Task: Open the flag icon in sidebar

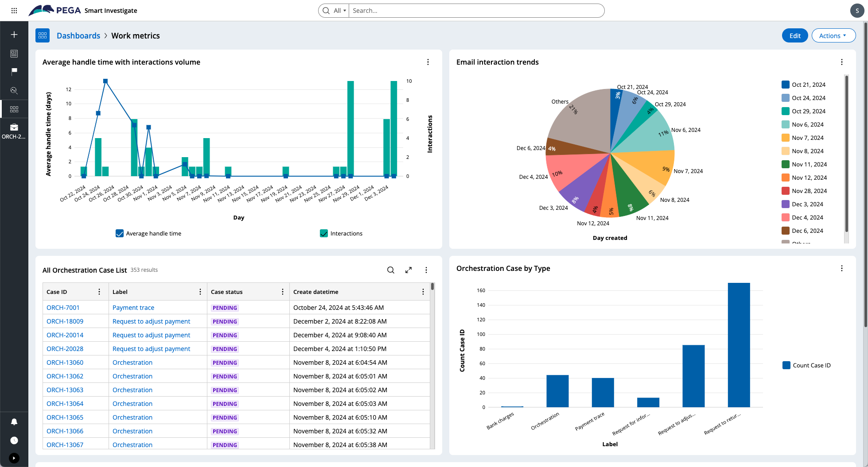Action: 14,71
